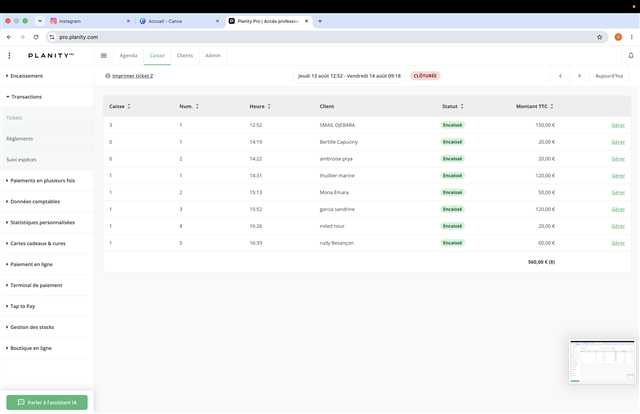Switch to the Agenda tab
640x414 pixels.
coord(129,56)
